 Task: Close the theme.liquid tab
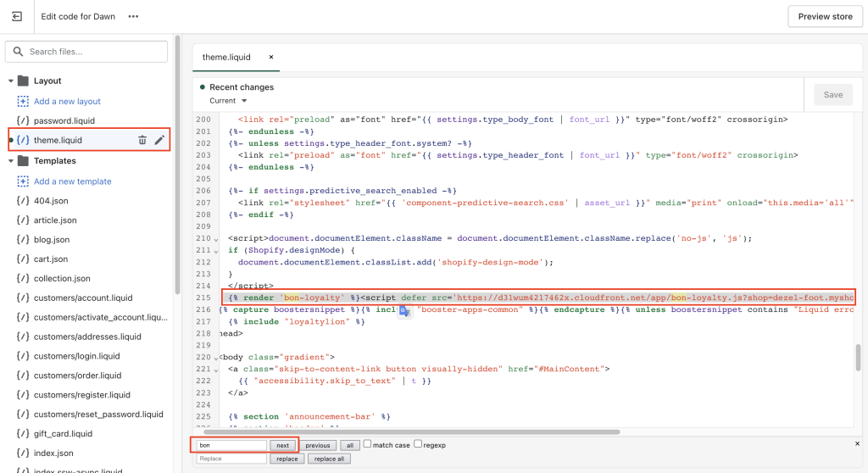coord(271,57)
